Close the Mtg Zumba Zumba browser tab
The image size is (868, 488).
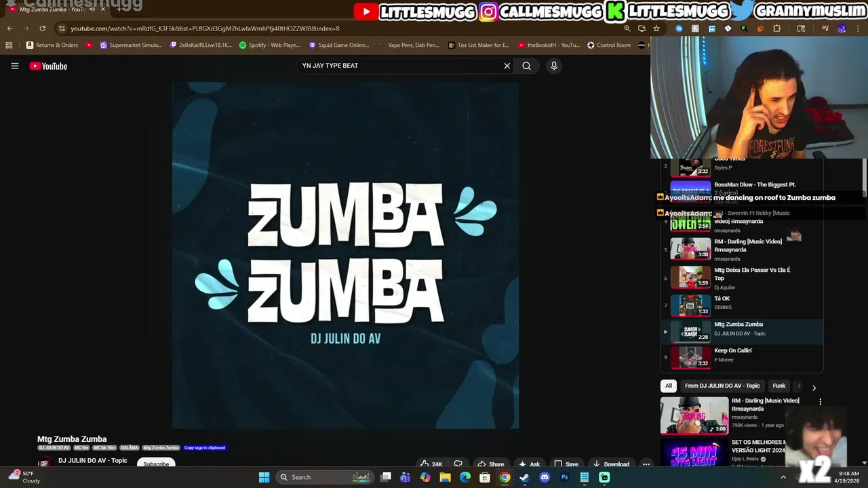[x=103, y=9]
